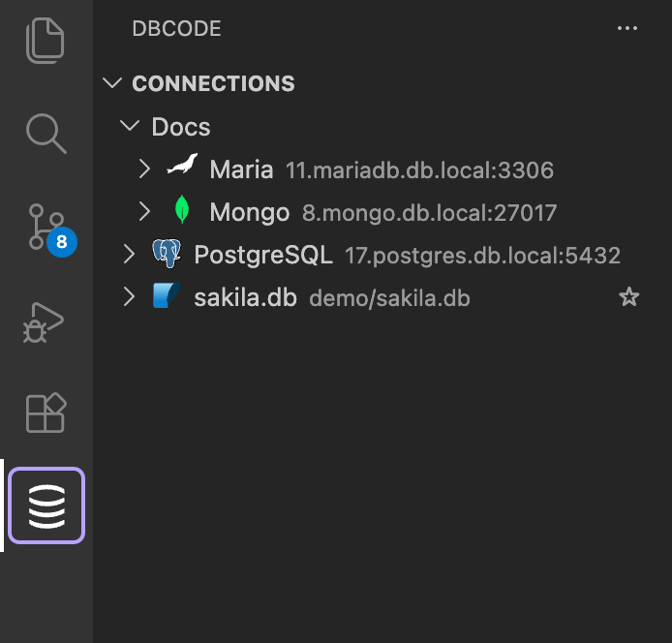Click the source control badge 8

tap(62, 242)
